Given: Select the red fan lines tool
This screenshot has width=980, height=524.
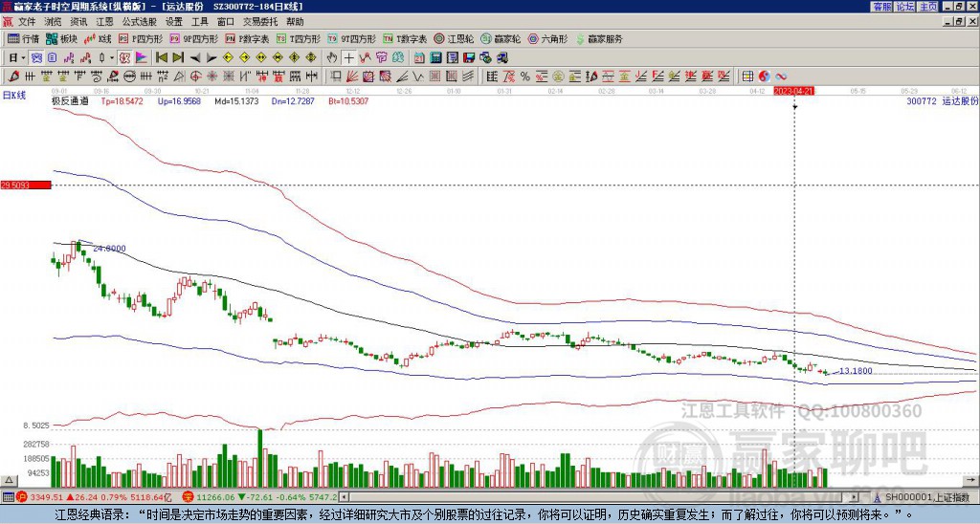Looking at the screenshot, I should click(x=352, y=76).
